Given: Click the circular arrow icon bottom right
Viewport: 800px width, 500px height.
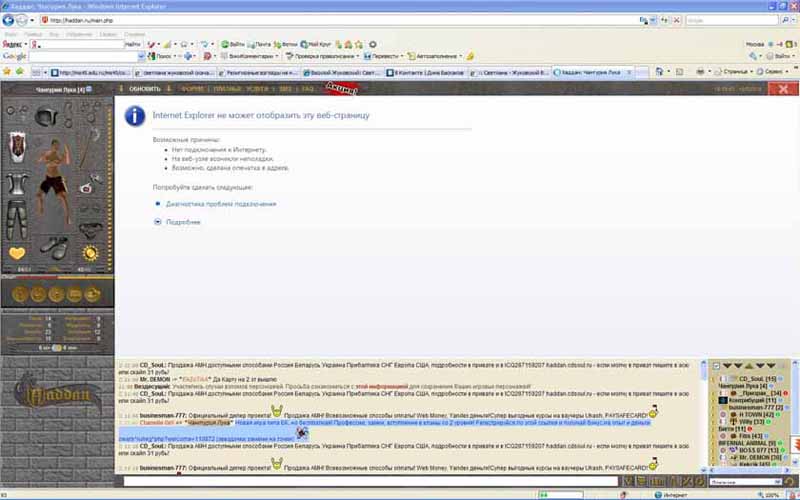Looking at the screenshot, I should coord(790,482).
